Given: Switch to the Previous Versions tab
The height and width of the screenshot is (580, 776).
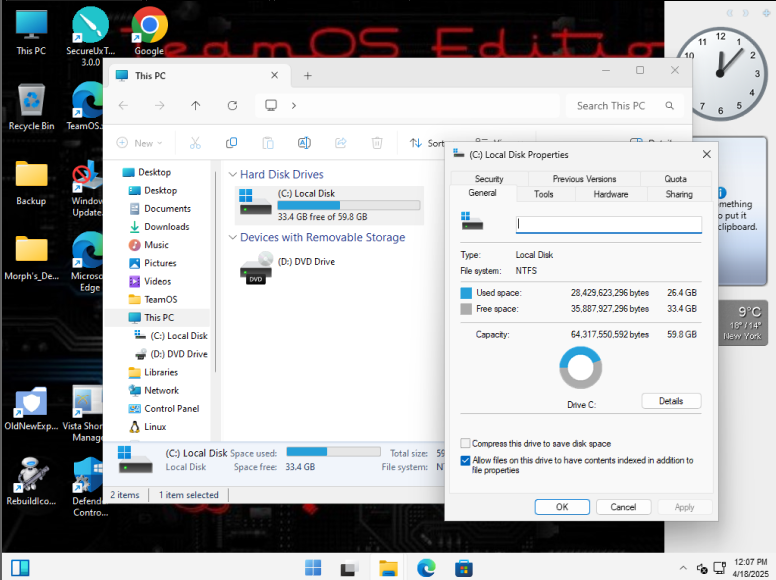Looking at the screenshot, I should [584, 179].
